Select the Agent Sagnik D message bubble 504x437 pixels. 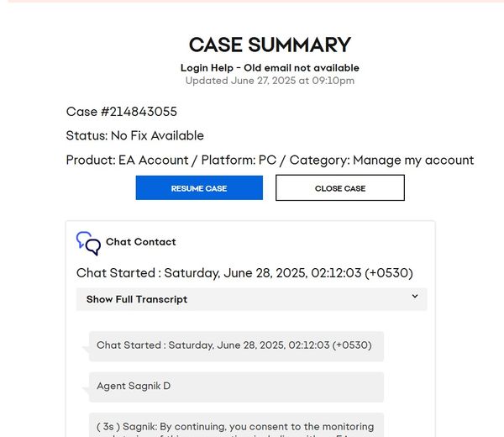[236, 387]
